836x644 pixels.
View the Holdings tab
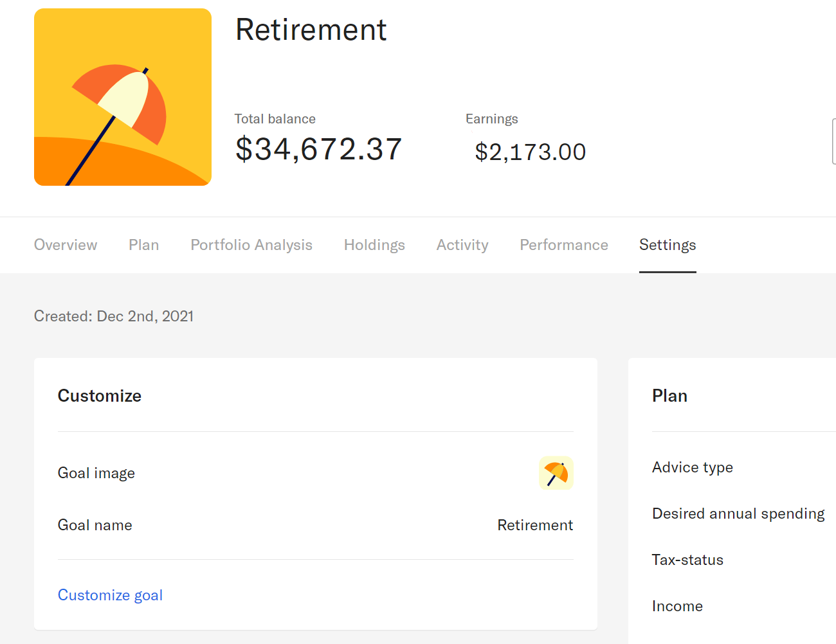(374, 245)
